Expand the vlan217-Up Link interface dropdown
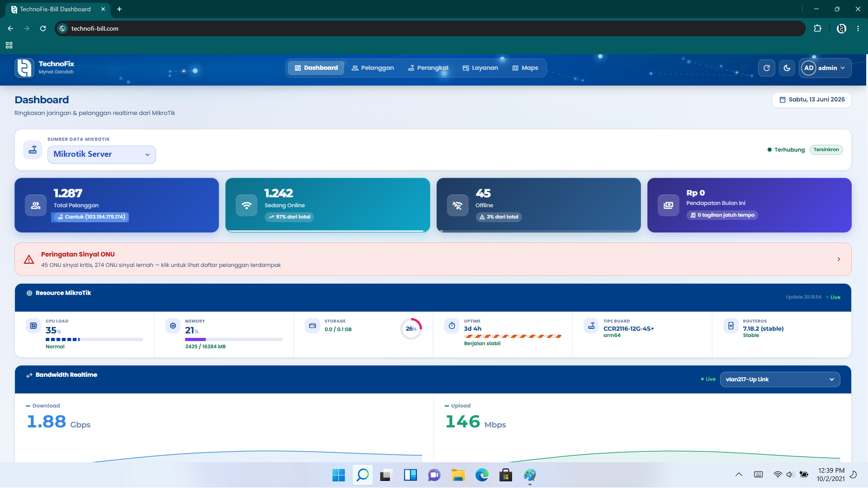Image resolution: width=868 pixels, height=488 pixels. (780, 380)
